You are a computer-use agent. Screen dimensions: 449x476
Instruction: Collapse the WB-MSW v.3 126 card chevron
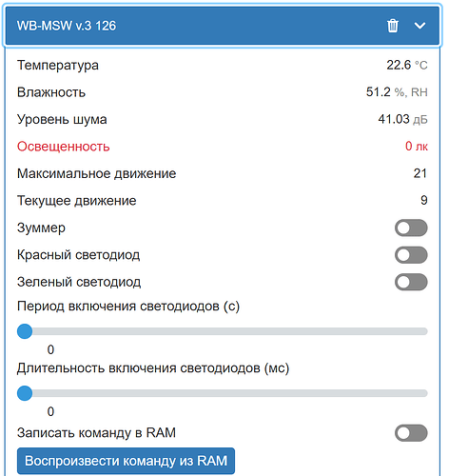click(420, 26)
